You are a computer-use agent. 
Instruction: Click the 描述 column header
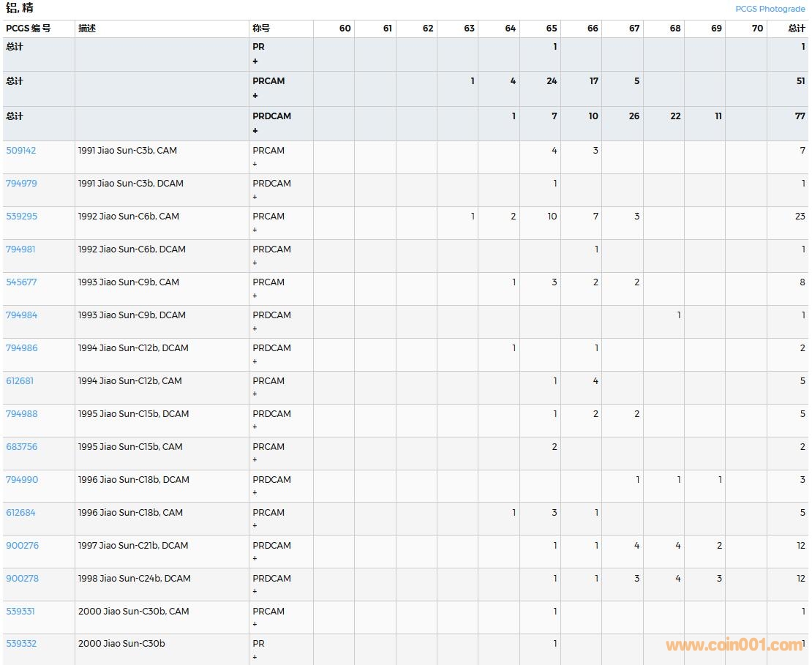pyautogui.click(x=87, y=29)
